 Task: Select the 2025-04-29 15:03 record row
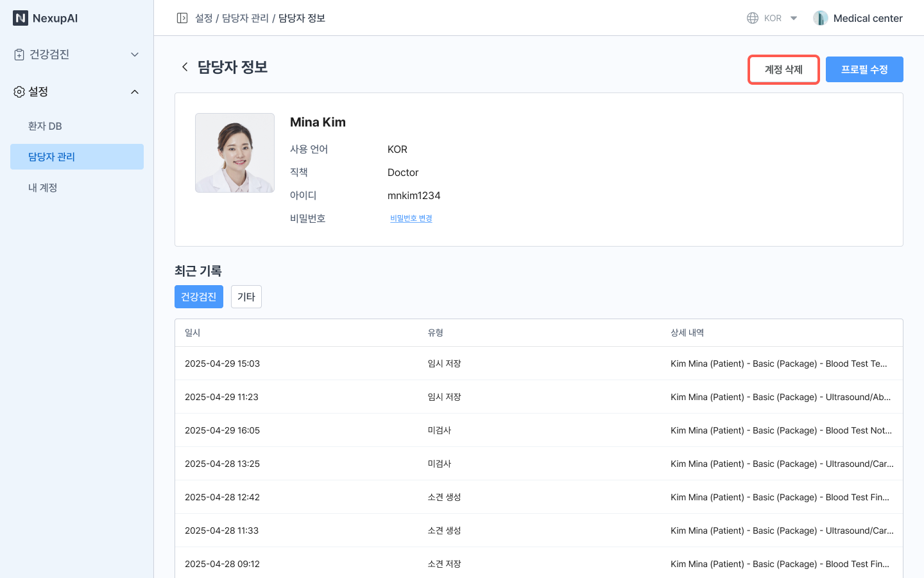538,363
